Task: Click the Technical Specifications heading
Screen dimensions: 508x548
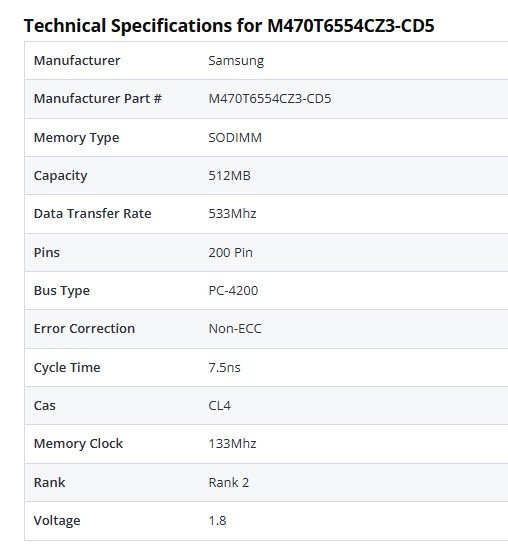Action: 229,26
